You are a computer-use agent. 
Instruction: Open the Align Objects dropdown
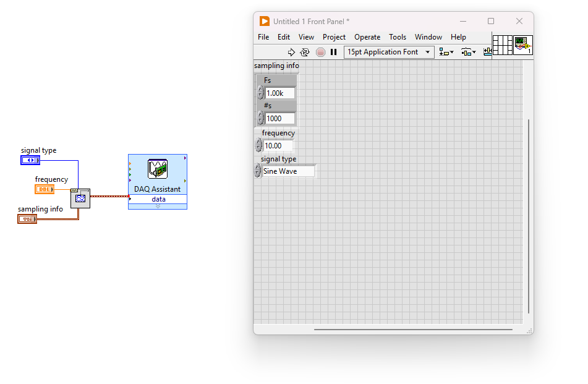point(446,53)
